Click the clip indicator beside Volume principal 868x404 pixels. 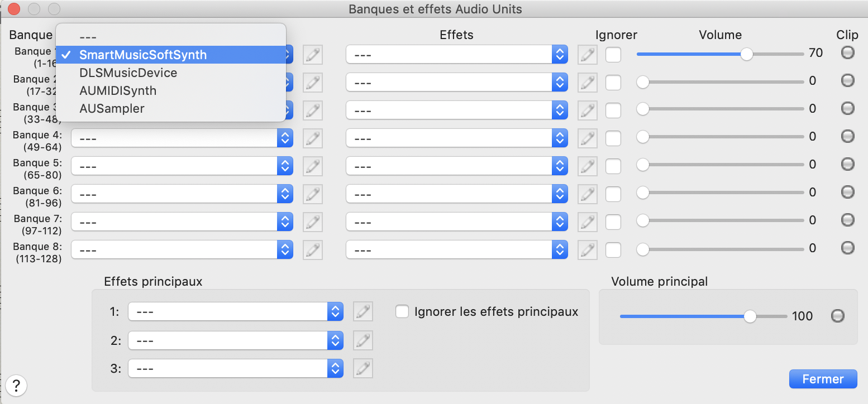(x=837, y=316)
